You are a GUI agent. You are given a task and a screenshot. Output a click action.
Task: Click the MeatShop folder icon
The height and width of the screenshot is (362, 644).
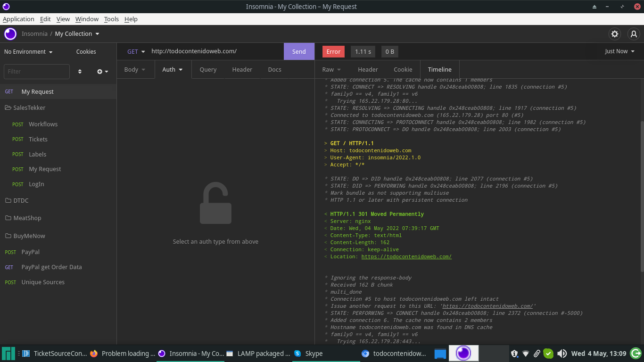8,218
